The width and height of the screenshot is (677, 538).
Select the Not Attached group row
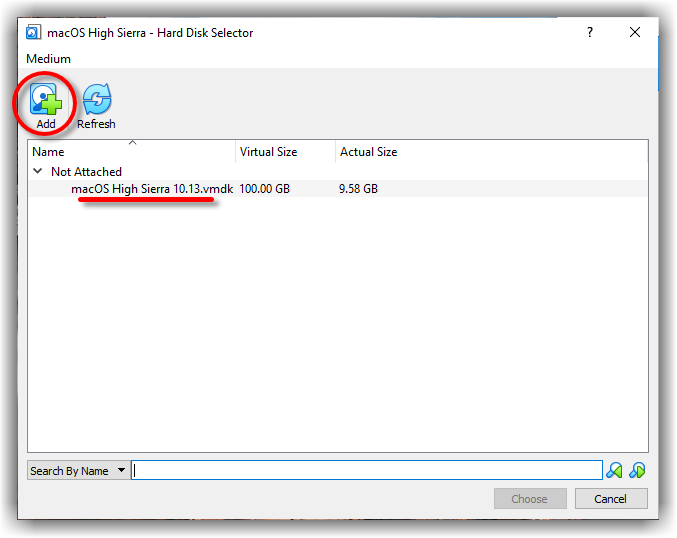pyautogui.click(x=86, y=172)
